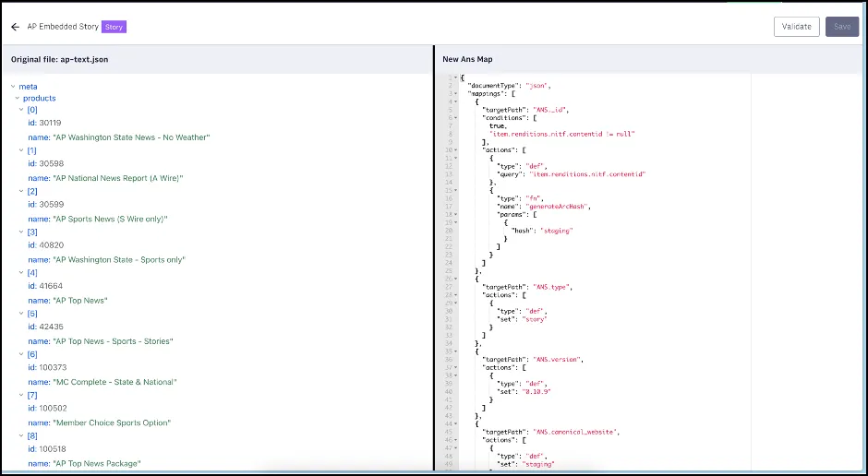The width and height of the screenshot is (868, 476).
Task: Fold the params array at line 18
Action: [x=456, y=215]
